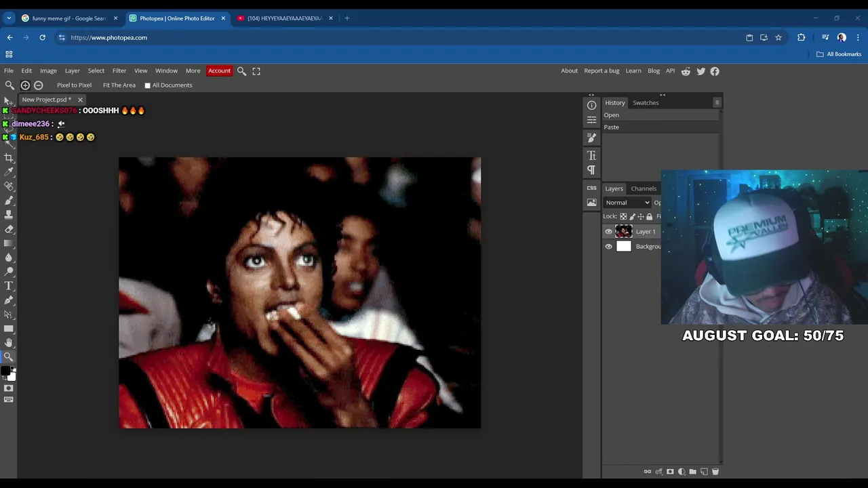Delete layer with trash icon
The image size is (868, 488).
(x=715, y=472)
